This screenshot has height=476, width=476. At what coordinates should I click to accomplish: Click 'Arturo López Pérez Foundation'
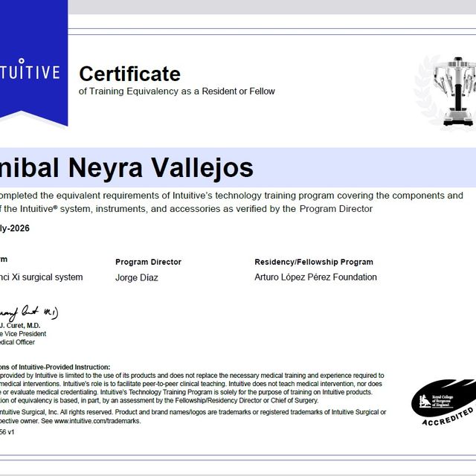click(315, 277)
